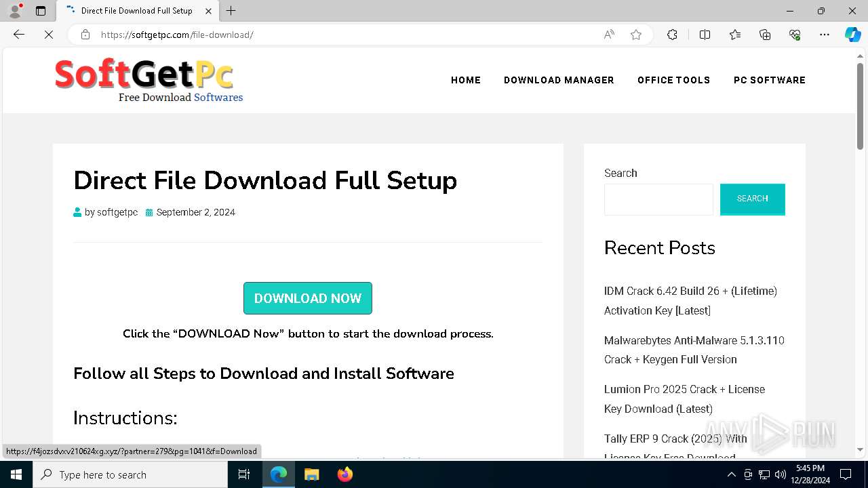Open Firefox from the taskbar

coord(344,474)
